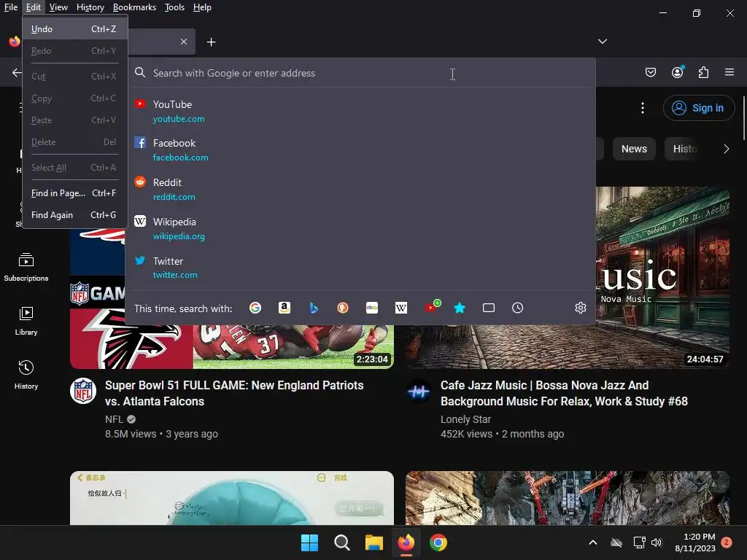Open NFL channel avatar
The image size is (747, 560).
coord(83,391)
